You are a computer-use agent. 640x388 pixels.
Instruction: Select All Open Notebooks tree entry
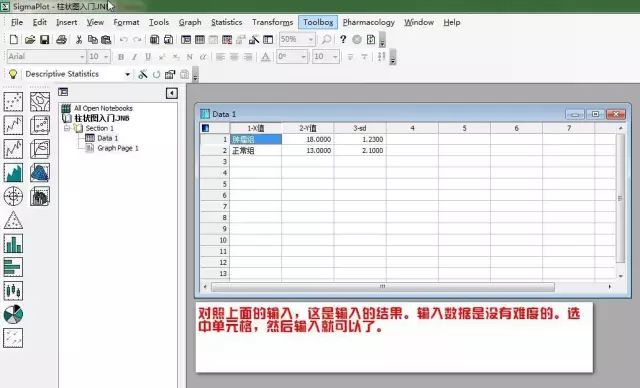click(103, 108)
